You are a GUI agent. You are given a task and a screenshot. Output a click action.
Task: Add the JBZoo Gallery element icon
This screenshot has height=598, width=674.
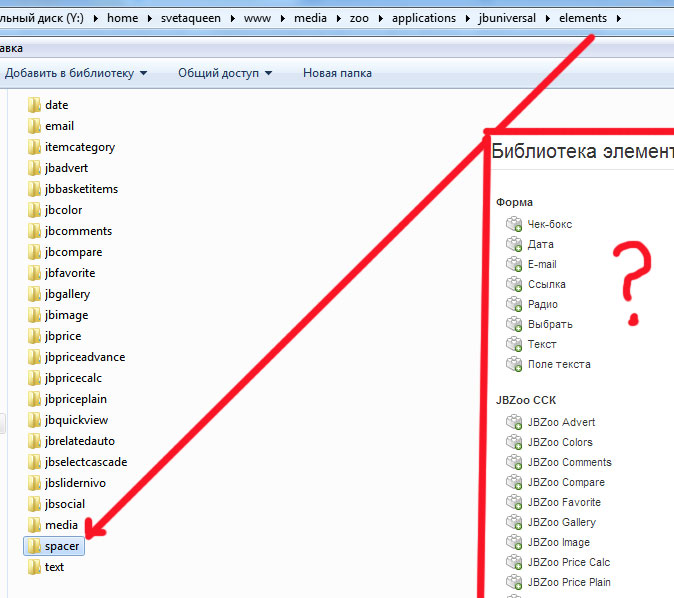pos(514,522)
